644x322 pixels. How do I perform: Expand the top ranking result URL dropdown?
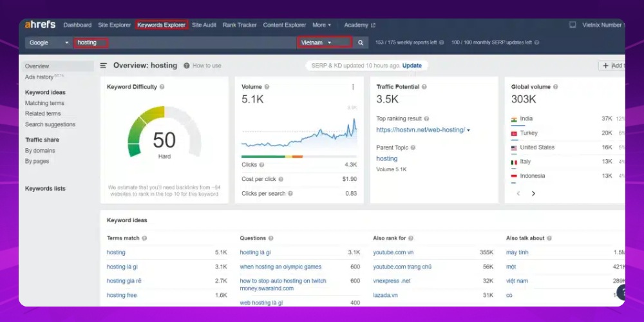pyautogui.click(x=469, y=131)
